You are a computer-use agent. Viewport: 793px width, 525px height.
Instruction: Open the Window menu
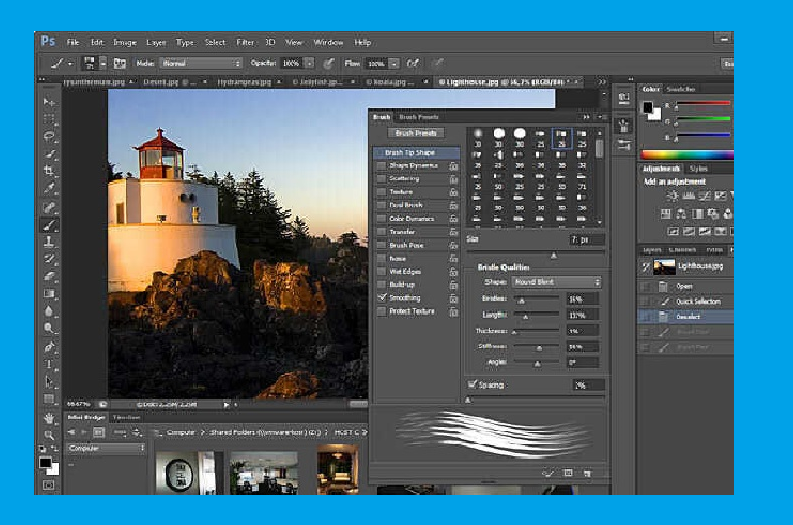[329, 42]
